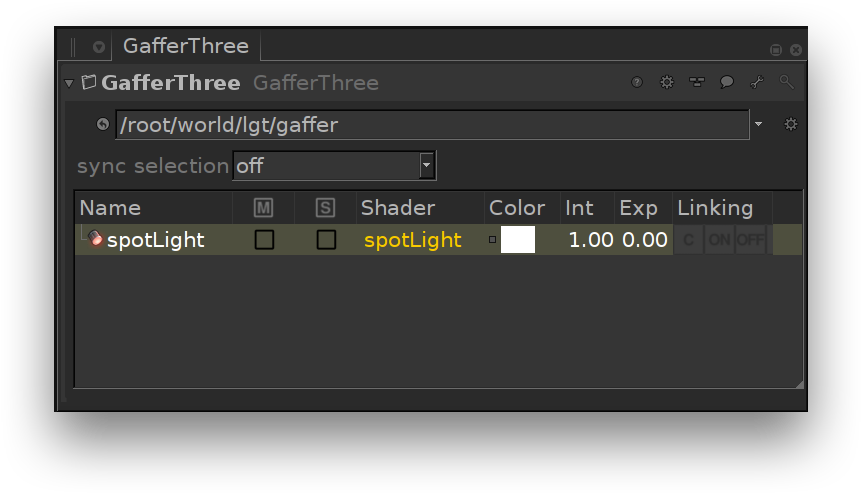Open the node comment speech bubble
Screen dimensions: 862x494
pos(727,82)
